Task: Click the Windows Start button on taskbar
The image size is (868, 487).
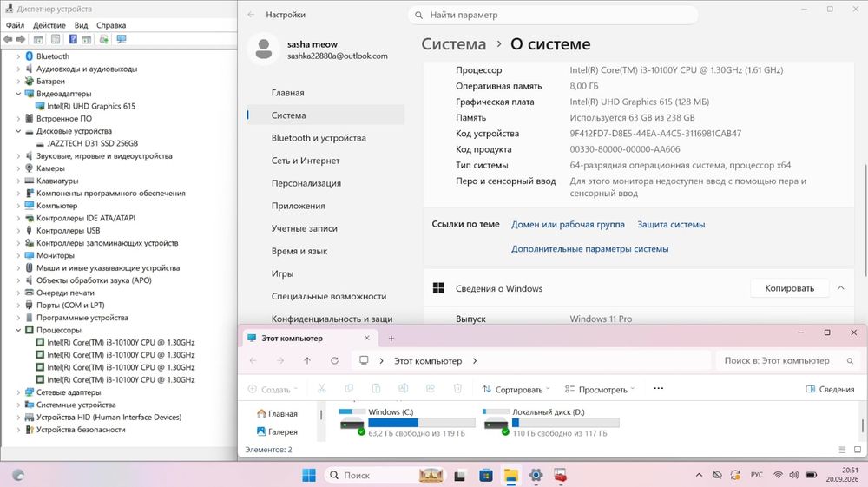Action: click(x=309, y=475)
